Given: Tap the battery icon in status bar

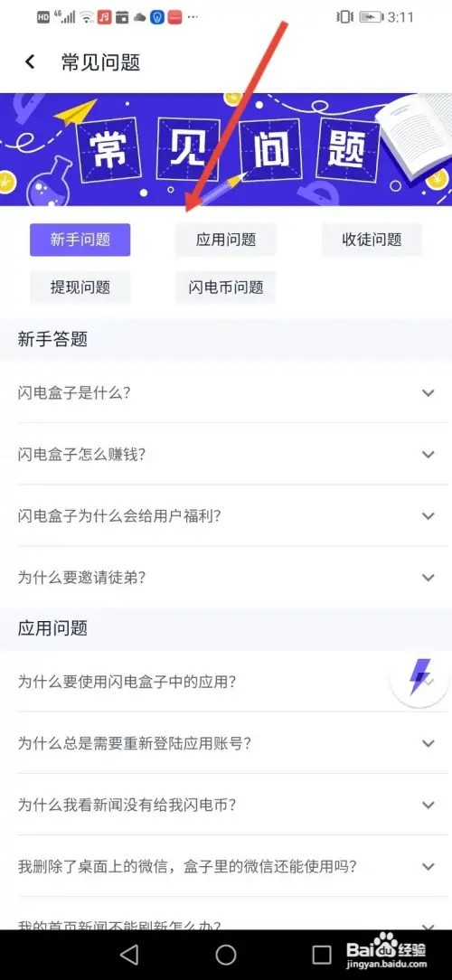Looking at the screenshot, I should point(370,17).
